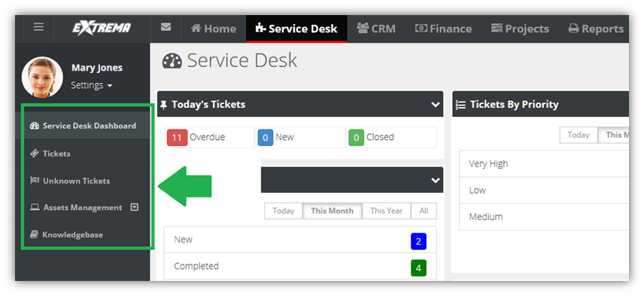
Task: Select the This Month filter under tickets
Action: (332, 211)
